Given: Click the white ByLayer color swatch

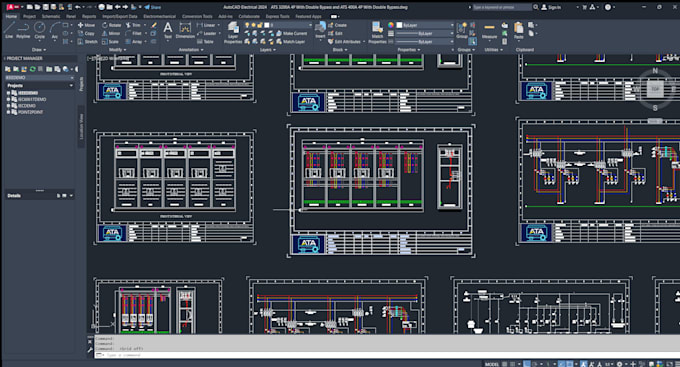Looking at the screenshot, I should pyautogui.click(x=399, y=25).
